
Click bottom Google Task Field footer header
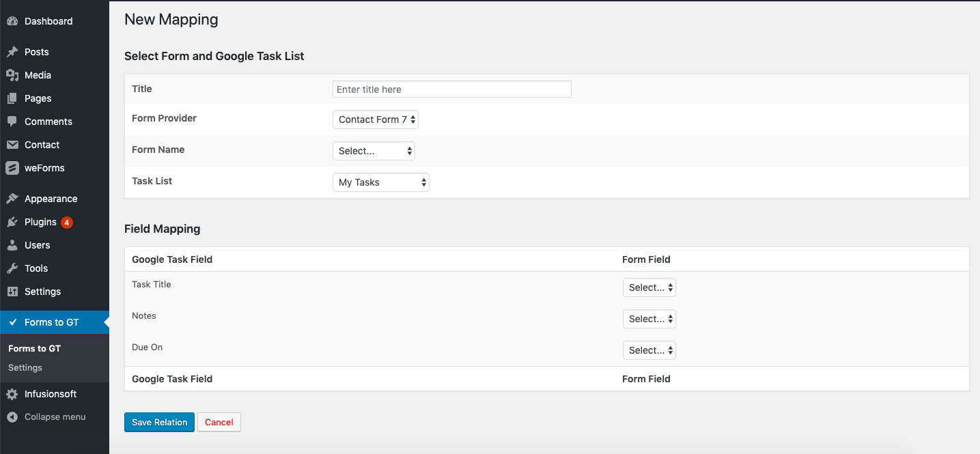172,379
